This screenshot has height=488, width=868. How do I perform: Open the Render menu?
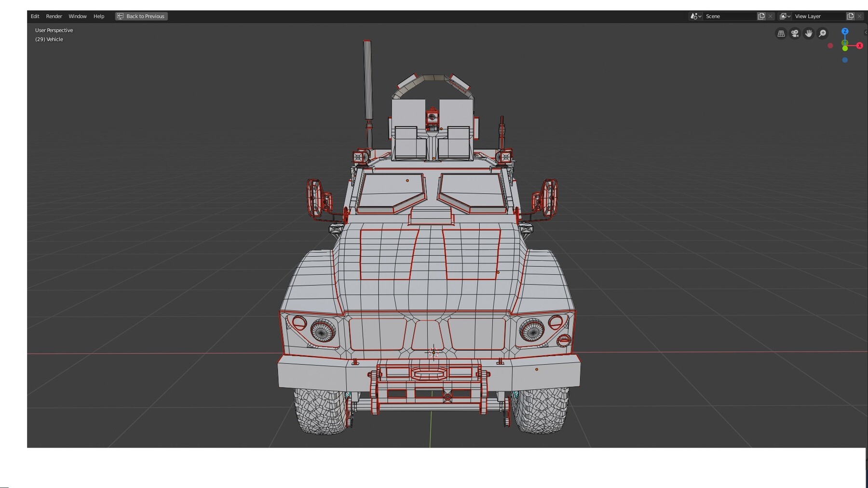[x=54, y=16]
